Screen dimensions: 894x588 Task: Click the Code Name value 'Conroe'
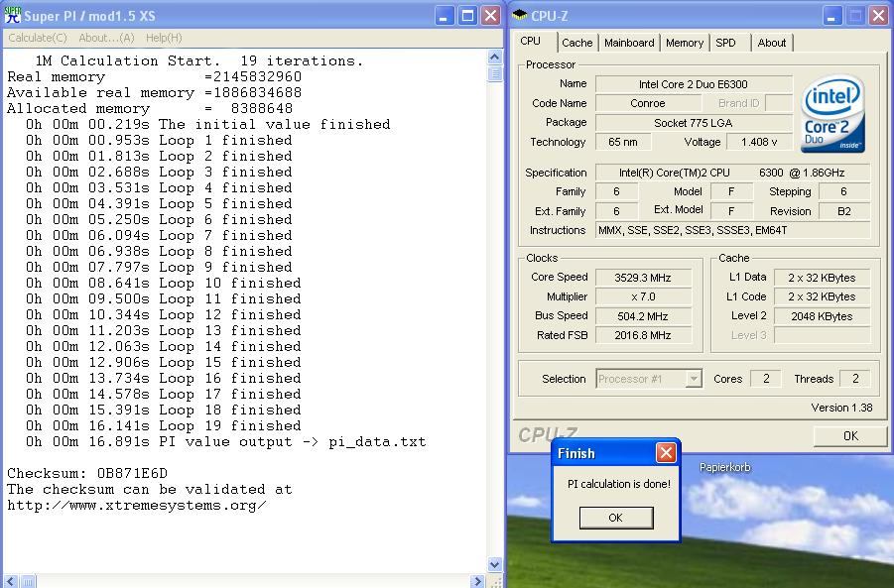[648, 103]
